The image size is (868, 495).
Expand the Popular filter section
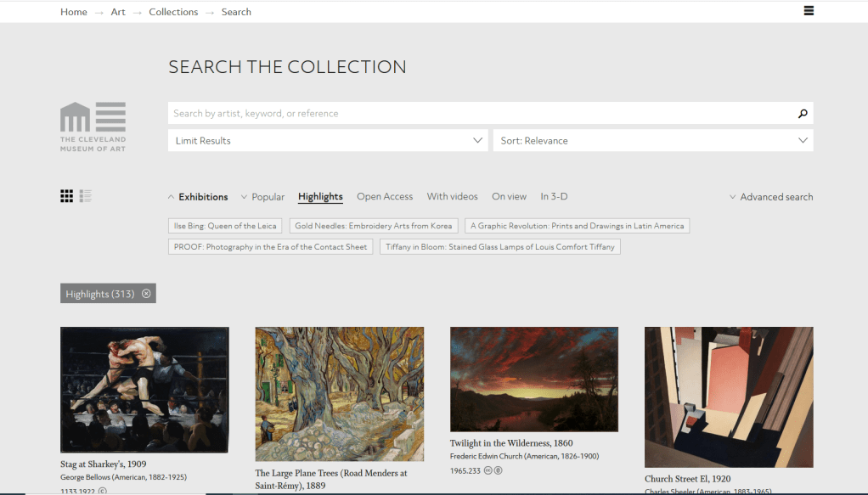(262, 197)
